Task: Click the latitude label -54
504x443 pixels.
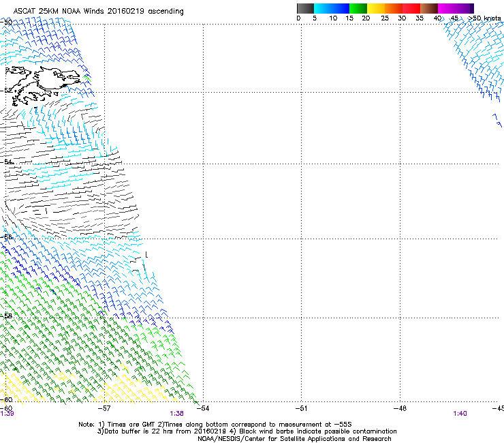Action: (6, 162)
